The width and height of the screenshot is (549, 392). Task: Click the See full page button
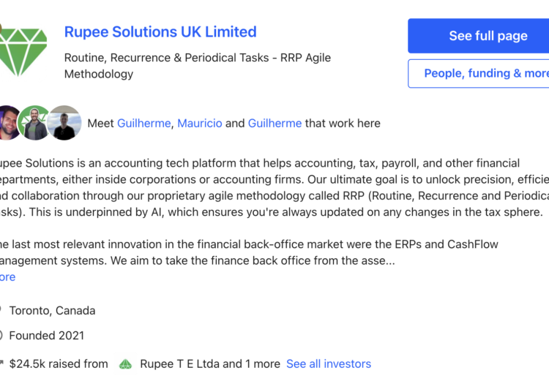[x=478, y=36]
